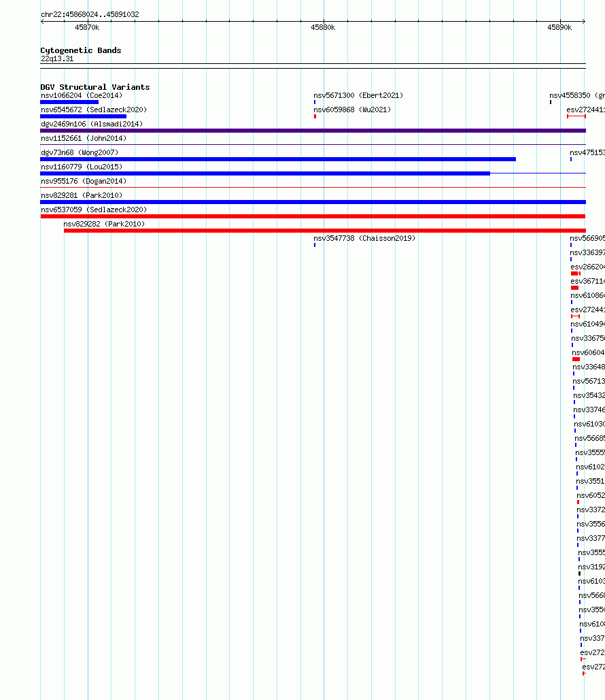This screenshot has width=605, height=700.
Task: Open variant nsv1160779 (Lou2015) label
Action: point(82,167)
